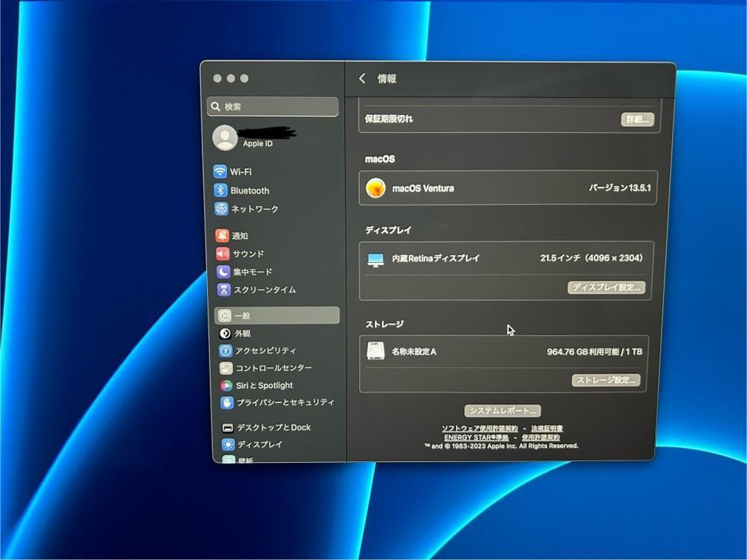Open the ネットワーク globe icon

coord(221,208)
